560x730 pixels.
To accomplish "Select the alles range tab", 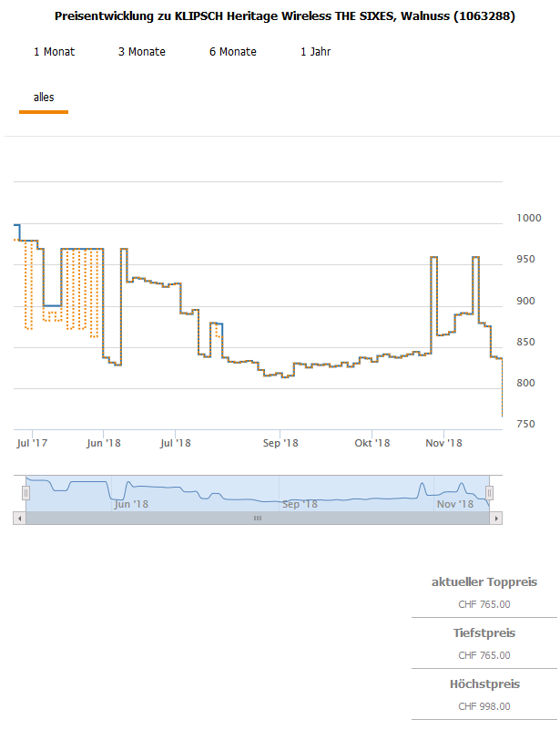I will click(44, 97).
